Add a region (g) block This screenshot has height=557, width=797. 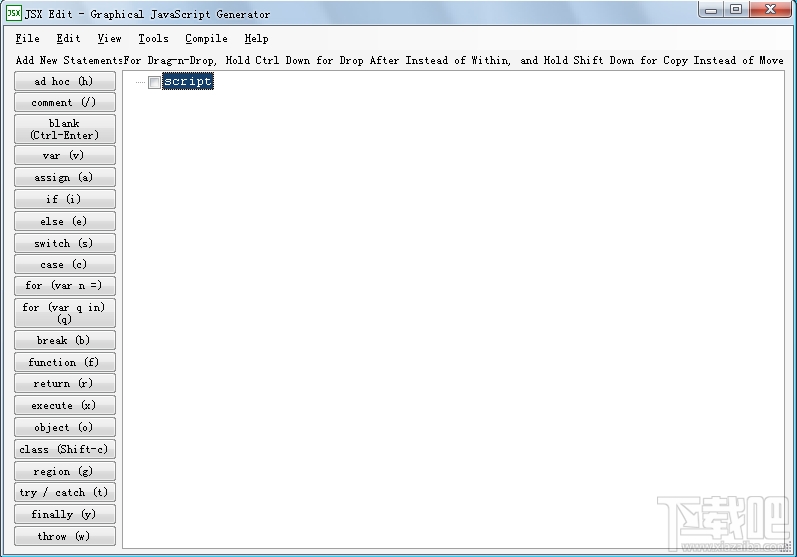click(x=65, y=471)
